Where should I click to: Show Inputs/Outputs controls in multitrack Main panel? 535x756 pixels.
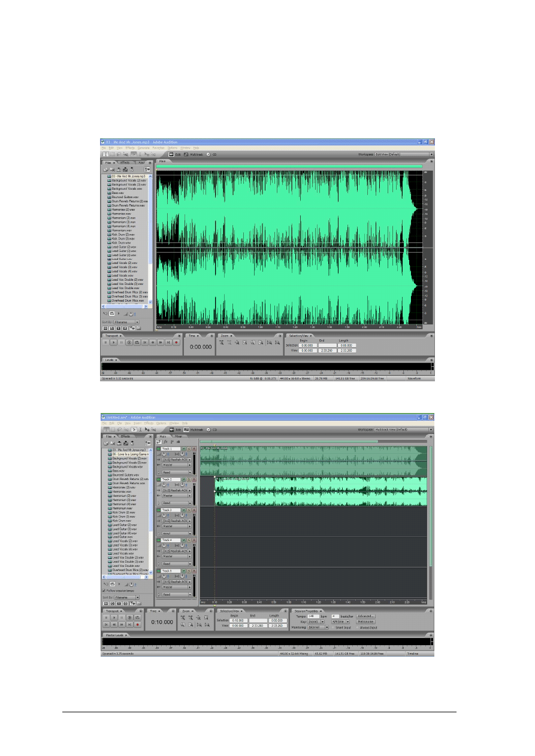point(159,442)
